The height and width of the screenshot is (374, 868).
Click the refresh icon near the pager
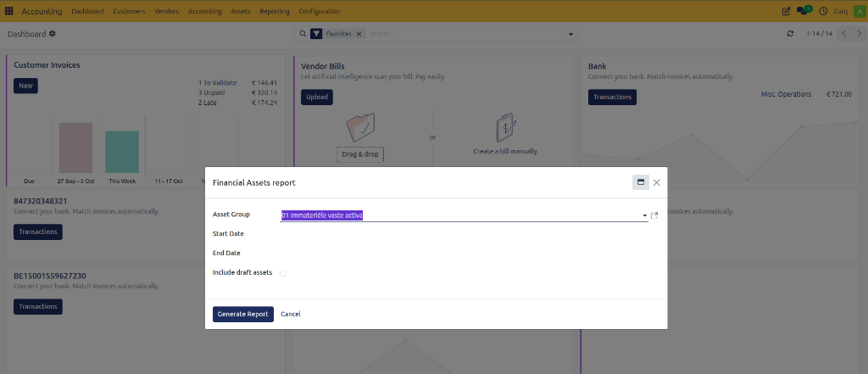coord(791,34)
